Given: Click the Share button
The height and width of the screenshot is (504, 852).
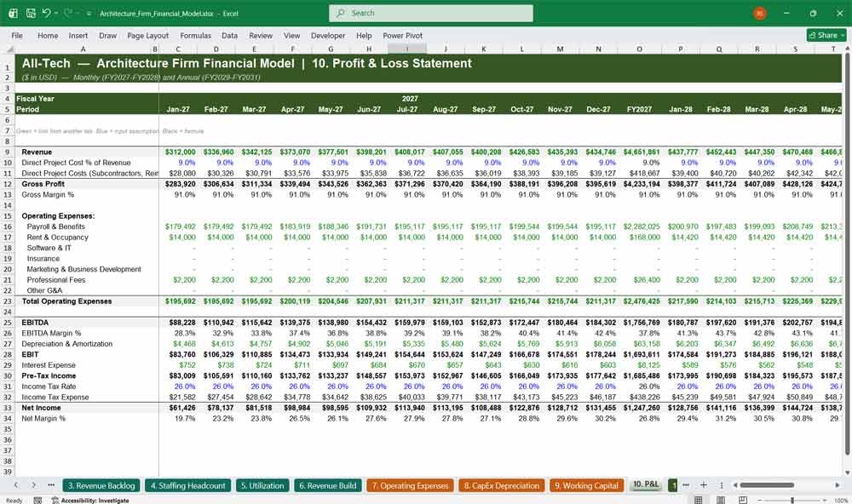Looking at the screenshot, I should point(826,35).
